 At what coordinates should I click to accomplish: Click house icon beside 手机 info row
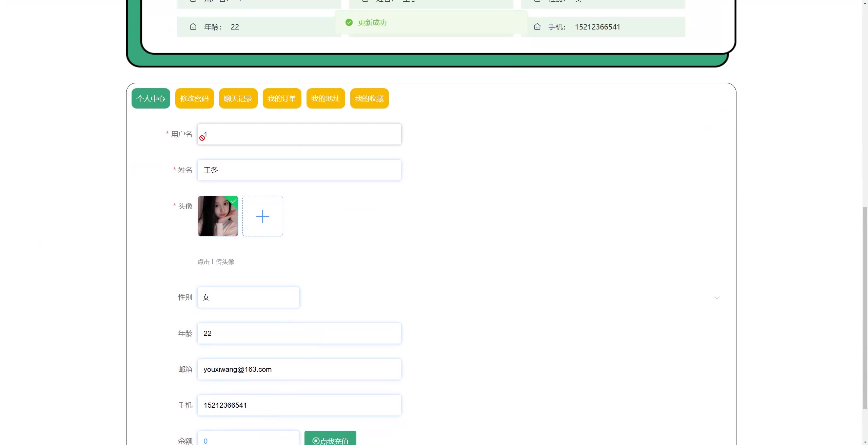(x=537, y=27)
